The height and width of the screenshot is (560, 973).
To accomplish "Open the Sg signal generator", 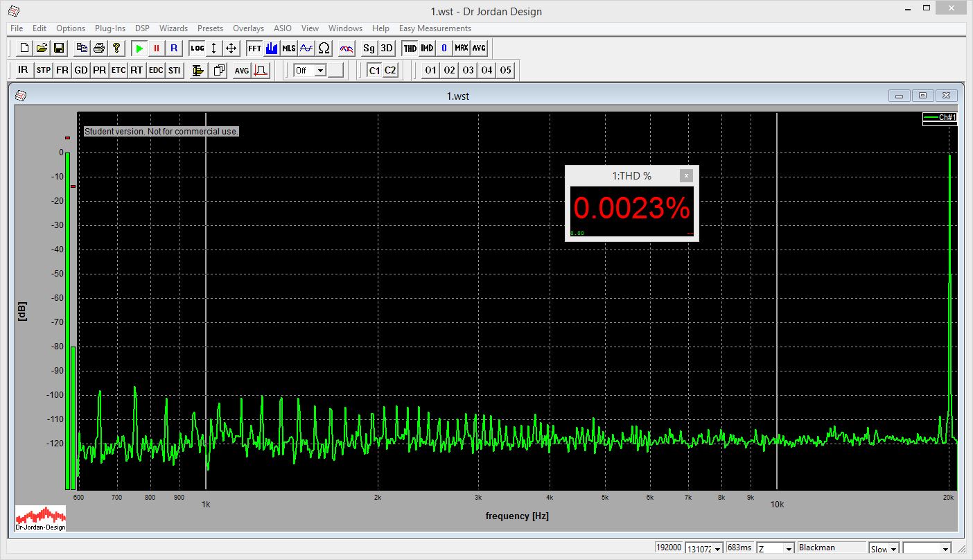I will pos(369,49).
